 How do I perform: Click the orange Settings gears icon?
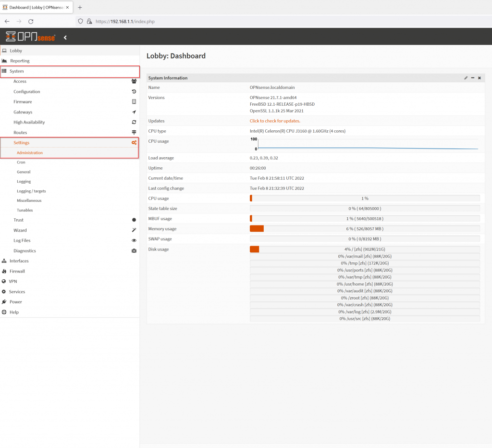(x=134, y=142)
